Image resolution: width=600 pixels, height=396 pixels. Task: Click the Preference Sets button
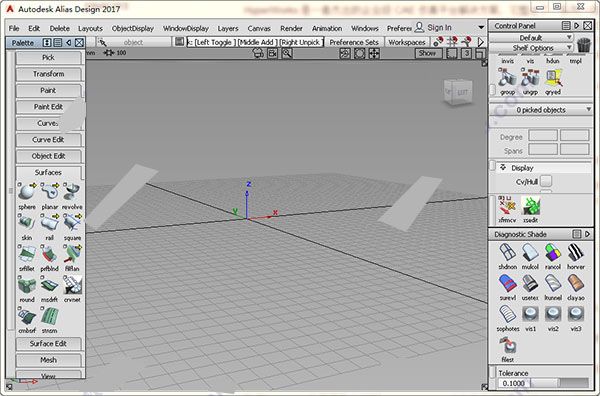(x=354, y=42)
